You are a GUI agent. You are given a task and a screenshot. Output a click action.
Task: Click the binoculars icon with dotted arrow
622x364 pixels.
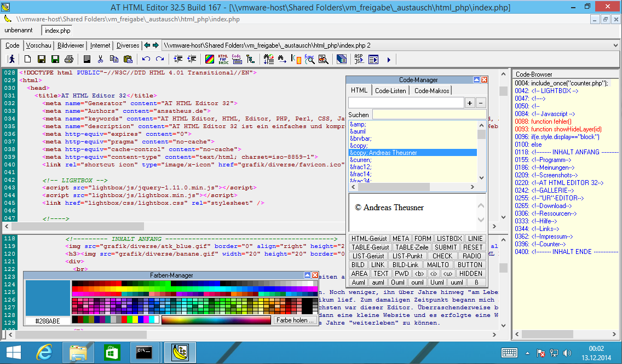282,60
